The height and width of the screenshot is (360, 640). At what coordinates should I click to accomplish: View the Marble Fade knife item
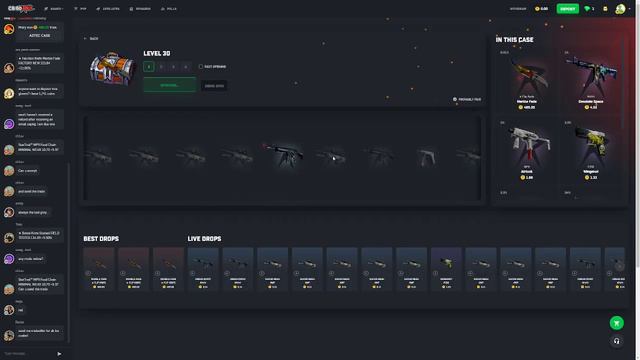coord(527,80)
